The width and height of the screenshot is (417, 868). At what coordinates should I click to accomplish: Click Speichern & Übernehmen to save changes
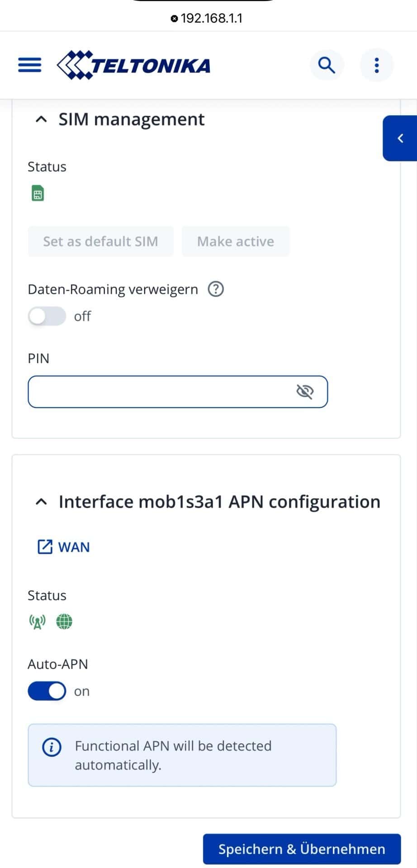point(302,849)
